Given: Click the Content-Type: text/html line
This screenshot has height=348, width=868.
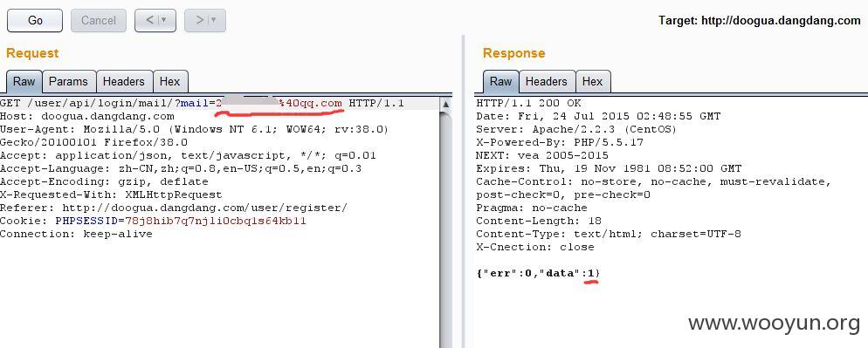Looking at the screenshot, I should [609, 234].
